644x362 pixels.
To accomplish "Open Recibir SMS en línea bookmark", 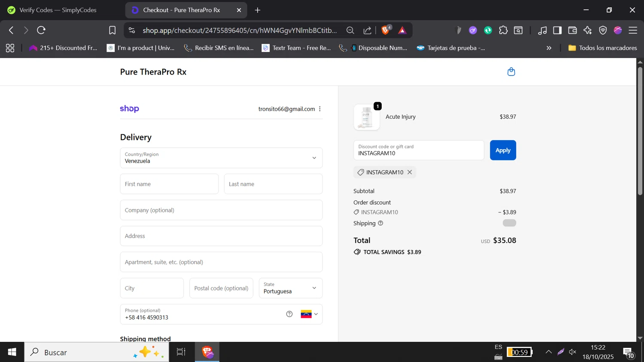I will pos(219,48).
